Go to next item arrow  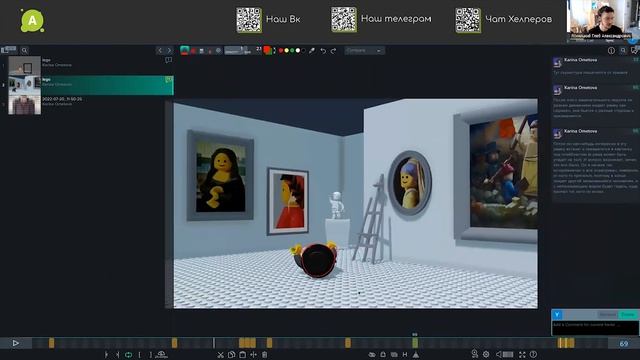[x=169, y=50]
